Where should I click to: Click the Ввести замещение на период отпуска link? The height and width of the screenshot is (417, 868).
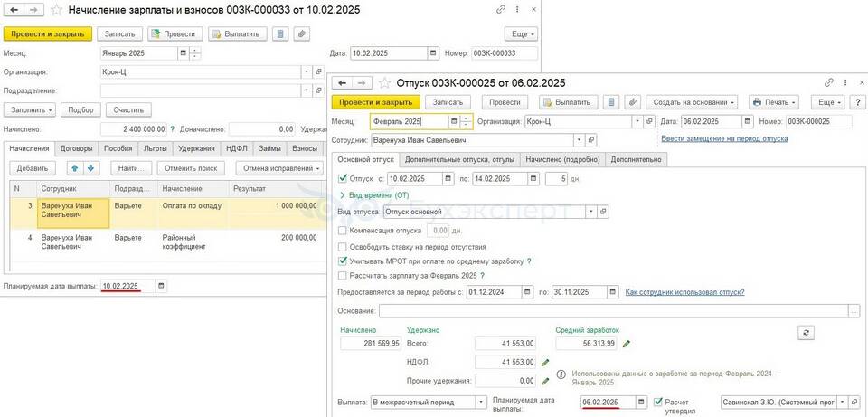723,138
